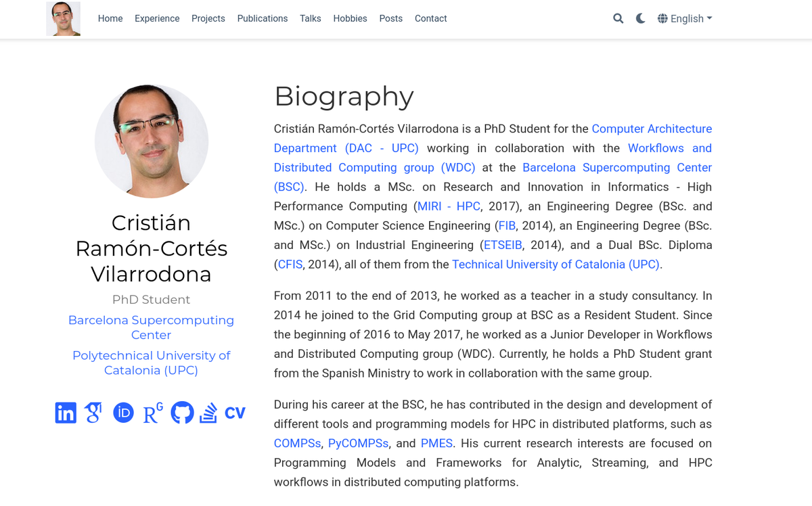Open the ORCID iD icon
The image size is (812, 506).
tap(123, 412)
